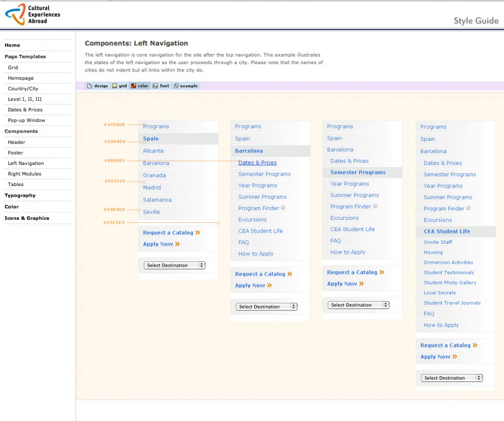The height and width of the screenshot is (421, 504).
Task: Click the font tab Aa icon
Action: click(155, 86)
